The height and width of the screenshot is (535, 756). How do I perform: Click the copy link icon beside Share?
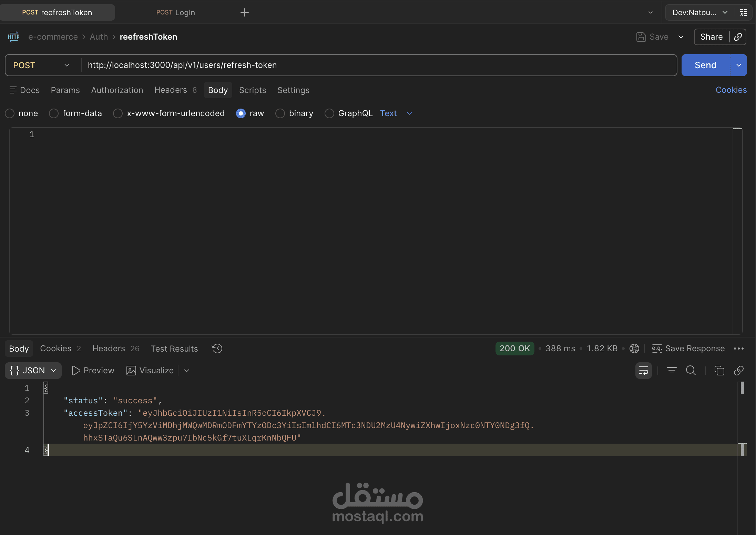[x=738, y=37]
